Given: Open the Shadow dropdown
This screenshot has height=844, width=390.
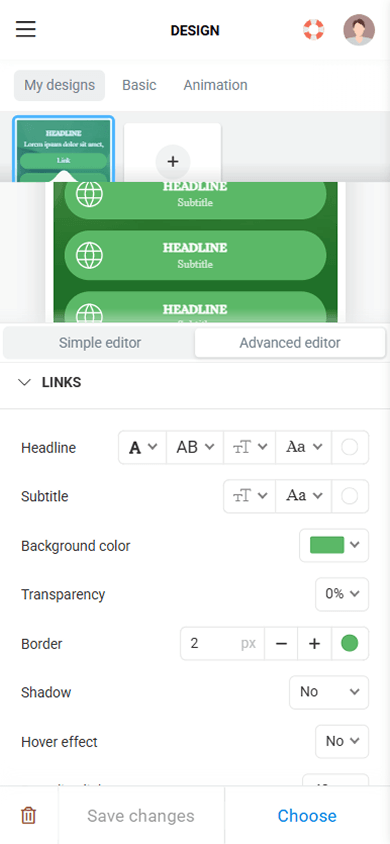Looking at the screenshot, I should (329, 692).
